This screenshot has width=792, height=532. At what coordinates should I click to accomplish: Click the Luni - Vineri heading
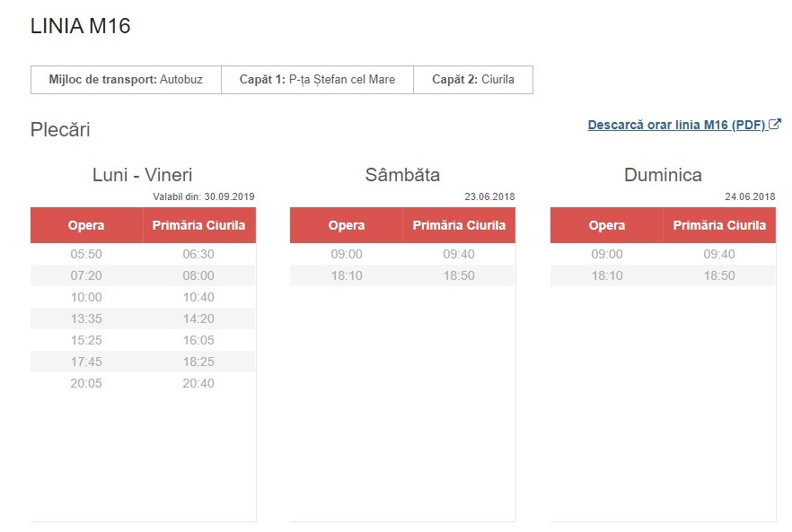[x=142, y=175]
